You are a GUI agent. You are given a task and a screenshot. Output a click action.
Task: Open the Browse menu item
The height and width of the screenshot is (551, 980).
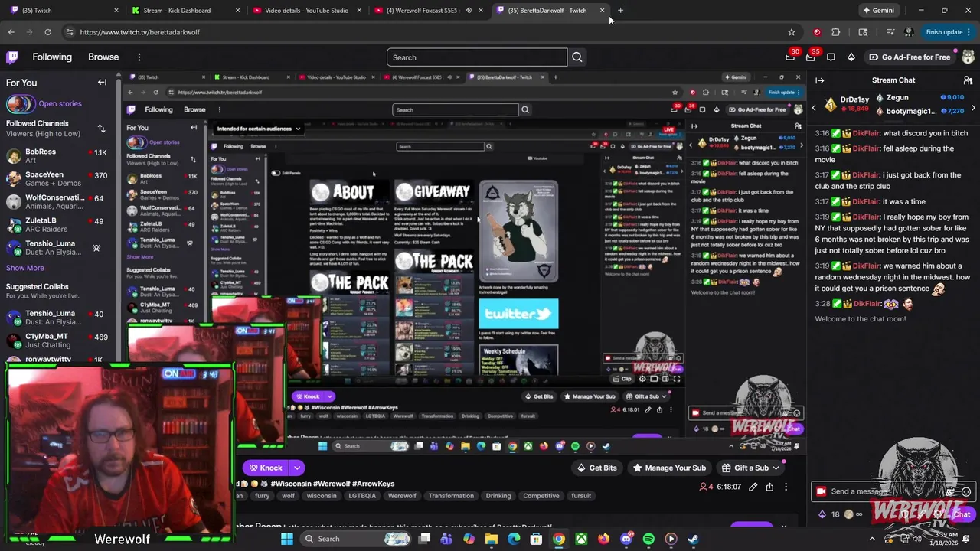[x=103, y=57]
